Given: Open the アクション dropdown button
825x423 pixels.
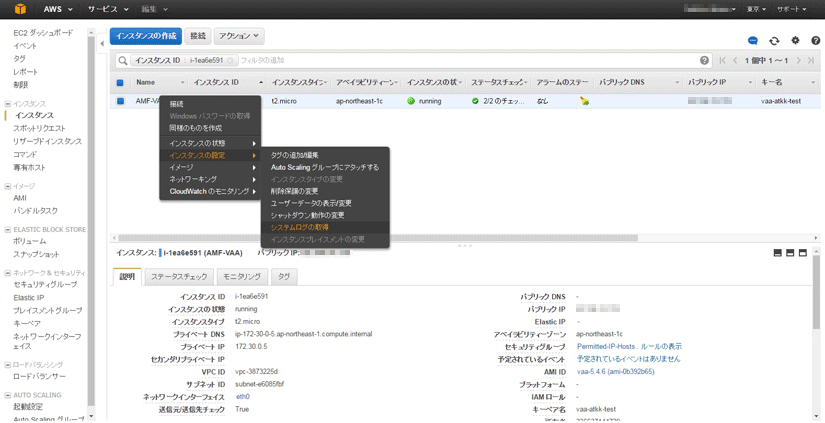Looking at the screenshot, I should click(239, 36).
